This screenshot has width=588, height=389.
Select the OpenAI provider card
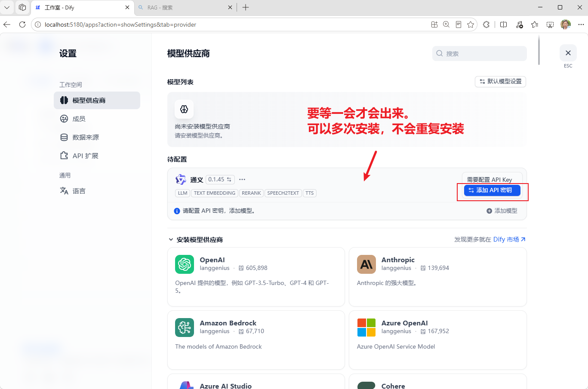pyautogui.click(x=256, y=277)
